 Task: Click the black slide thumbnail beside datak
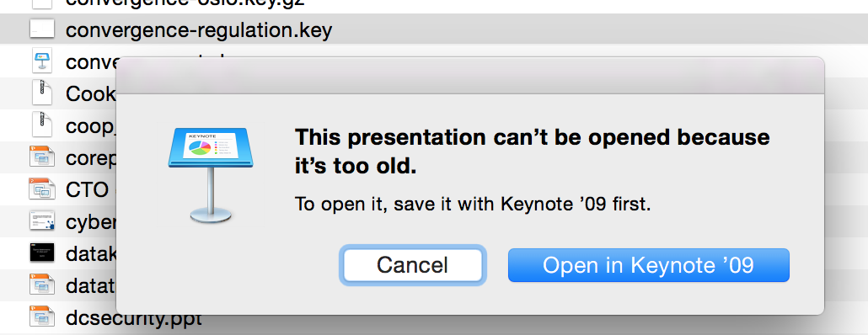(42, 253)
